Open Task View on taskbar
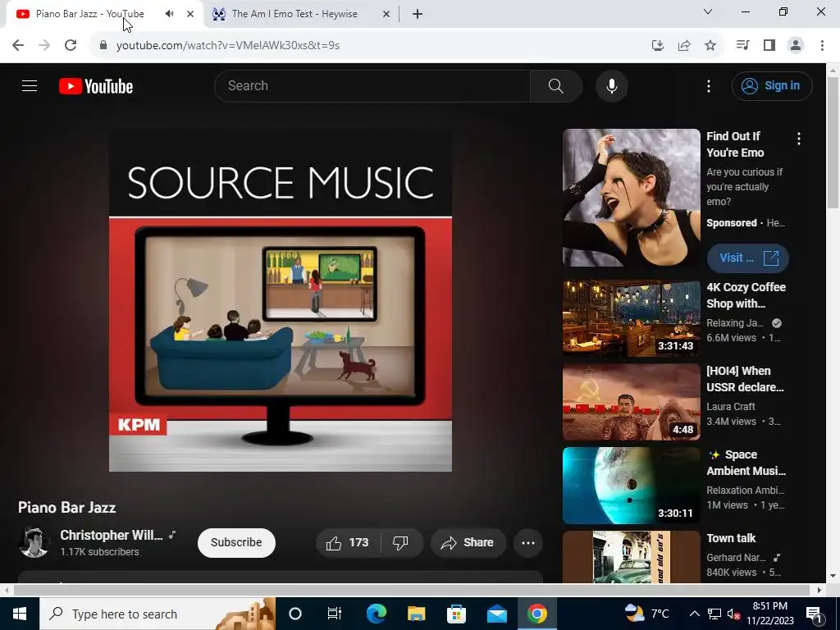840x630 pixels. click(x=335, y=614)
